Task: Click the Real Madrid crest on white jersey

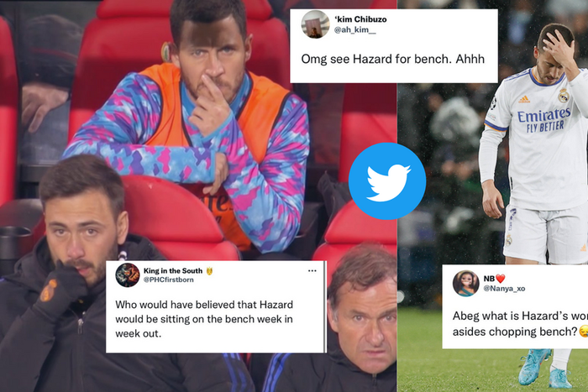Action: click(x=563, y=96)
